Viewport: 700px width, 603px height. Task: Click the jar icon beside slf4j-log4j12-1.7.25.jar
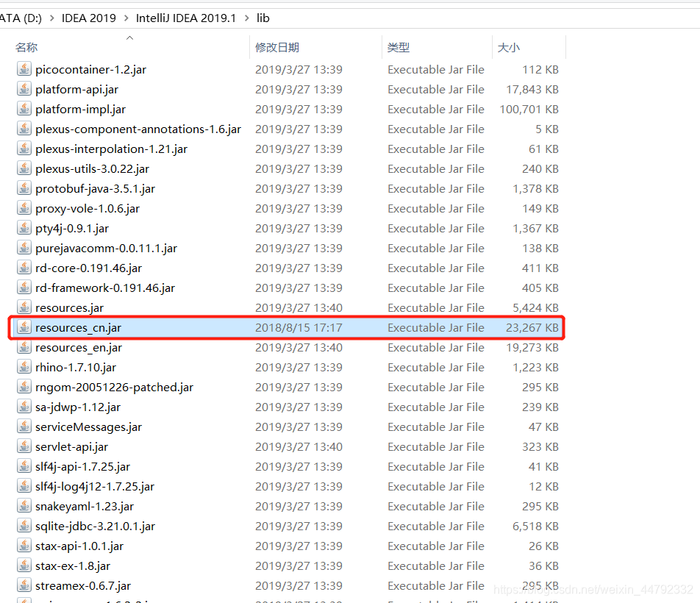point(24,487)
